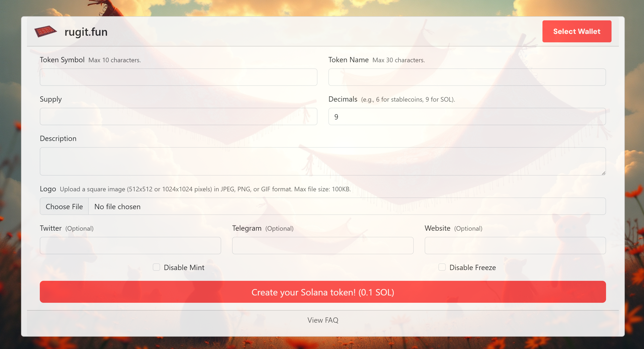The width and height of the screenshot is (644, 349).
Task: Click the Choose File button
Action: (x=64, y=206)
